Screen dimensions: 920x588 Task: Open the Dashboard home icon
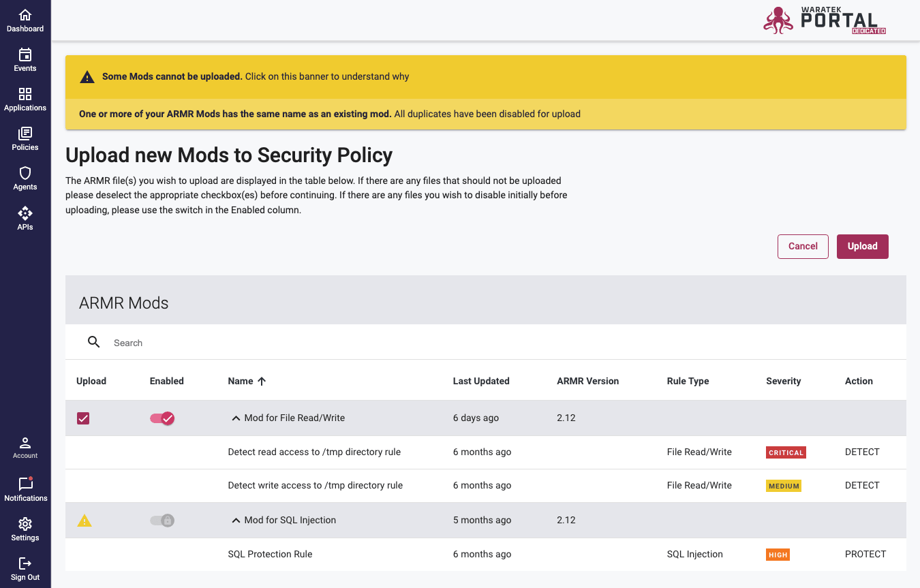[25, 15]
